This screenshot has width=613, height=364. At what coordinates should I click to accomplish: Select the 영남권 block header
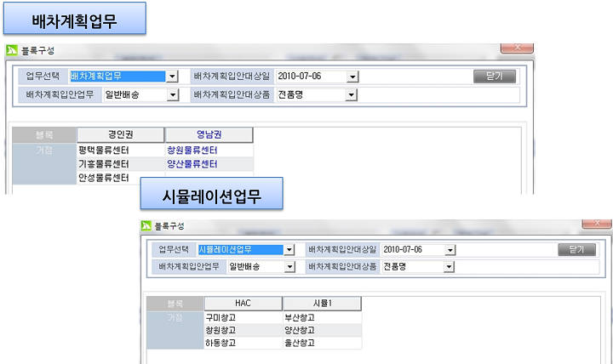click(x=209, y=134)
